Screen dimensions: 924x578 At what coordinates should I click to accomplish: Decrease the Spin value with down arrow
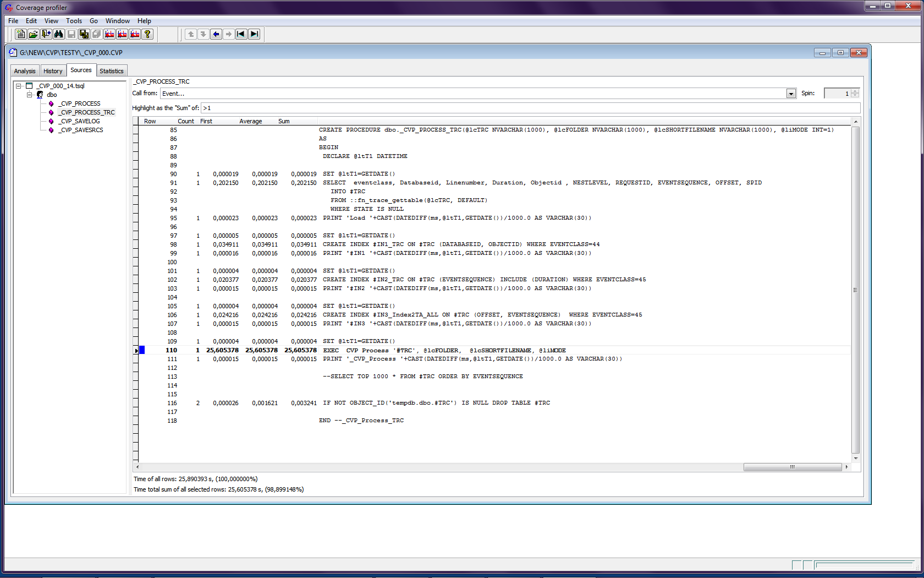(855, 96)
